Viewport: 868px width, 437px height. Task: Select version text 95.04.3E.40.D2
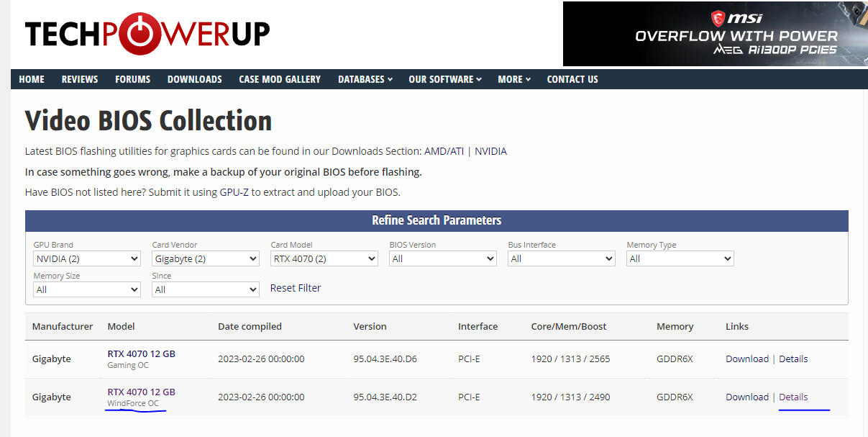pyautogui.click(x=385, y=397)
